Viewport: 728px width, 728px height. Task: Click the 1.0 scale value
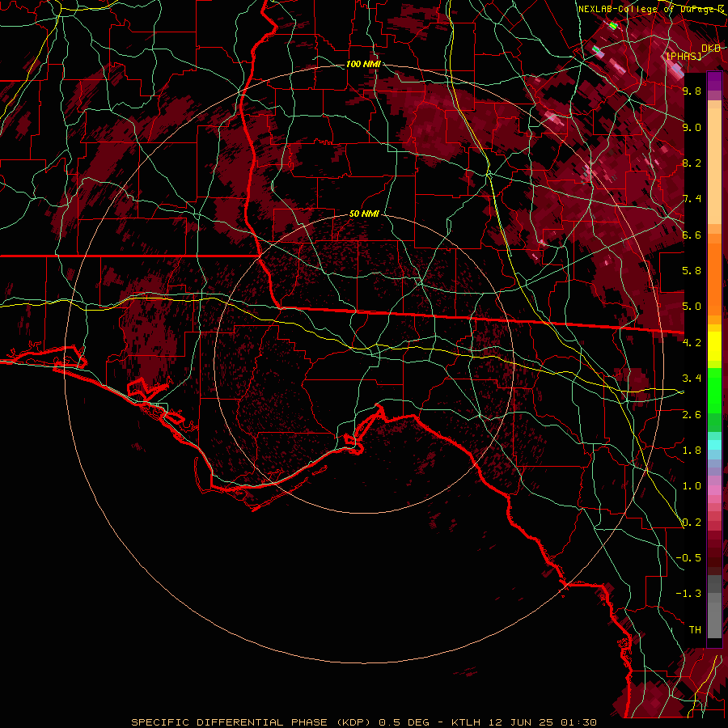692,486
